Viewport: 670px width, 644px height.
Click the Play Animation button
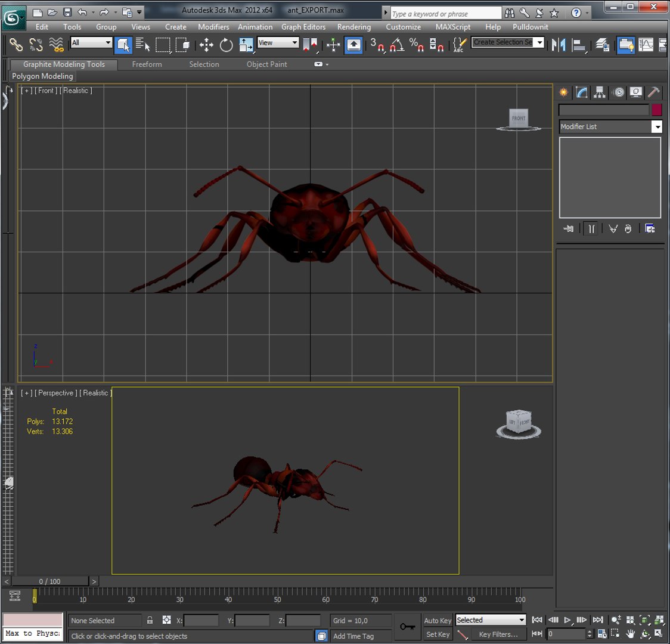[567, 620]
